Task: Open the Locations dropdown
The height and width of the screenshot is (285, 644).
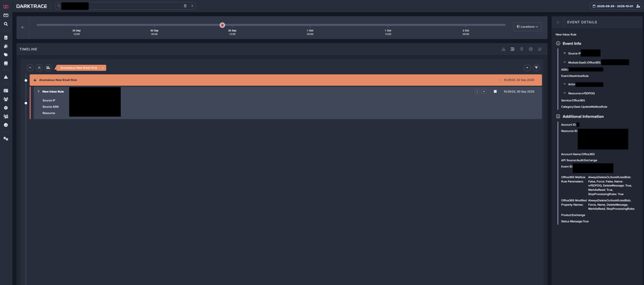Action: (527, 27)
